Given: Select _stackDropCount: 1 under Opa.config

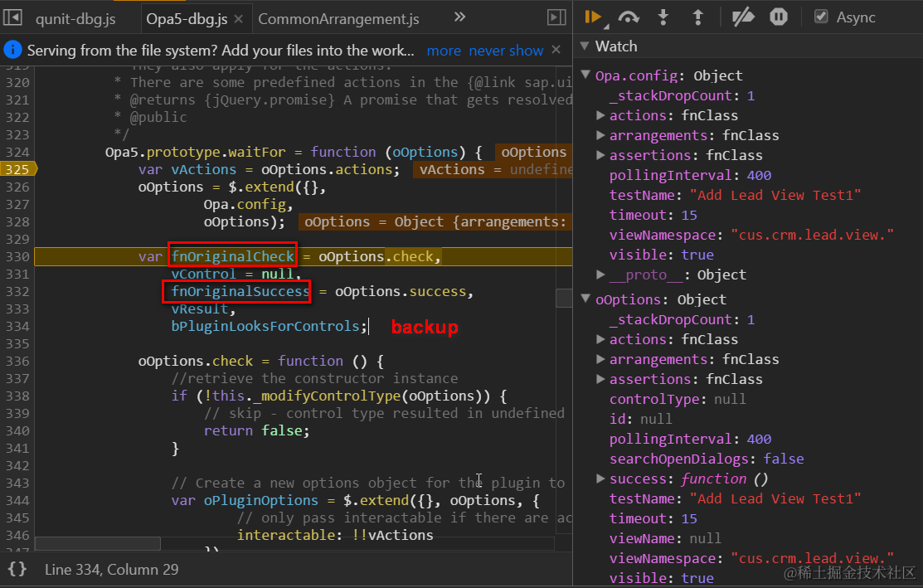Looking at the screenshot, I should click(x=682, y=95).
